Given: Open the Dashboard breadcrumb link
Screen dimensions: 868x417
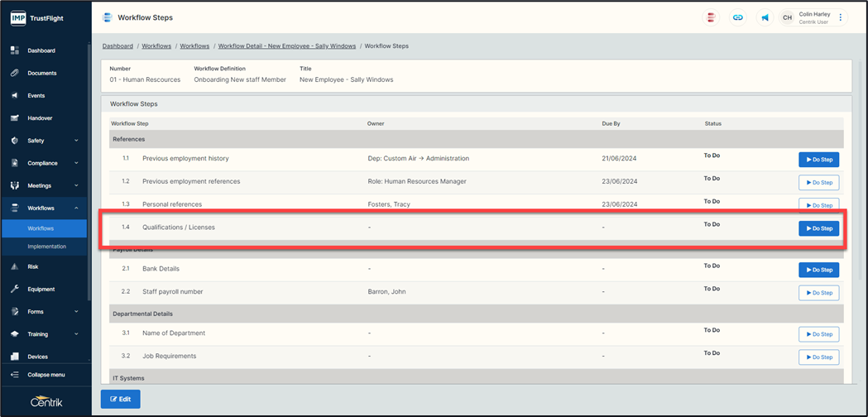Looking at the screenshot, I should [x=118, y=46].
